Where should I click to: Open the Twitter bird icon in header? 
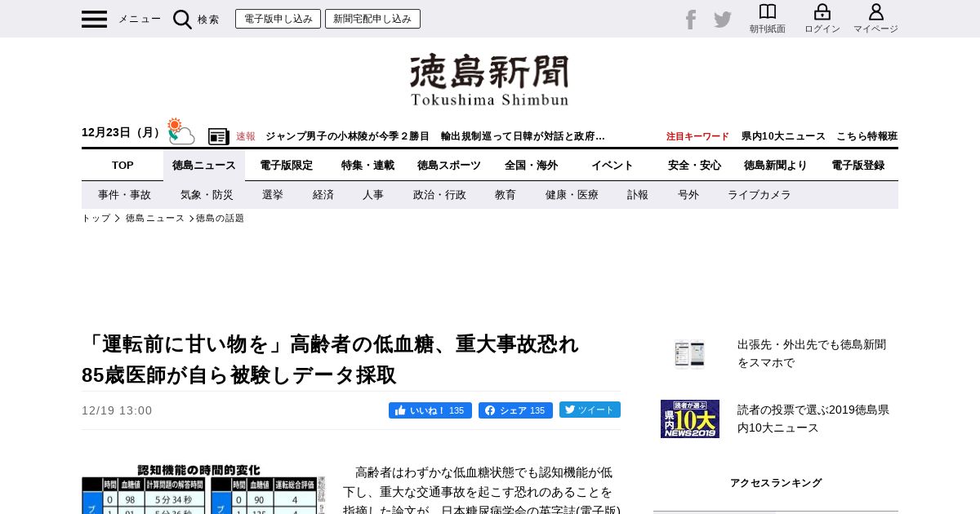point(723,20)
